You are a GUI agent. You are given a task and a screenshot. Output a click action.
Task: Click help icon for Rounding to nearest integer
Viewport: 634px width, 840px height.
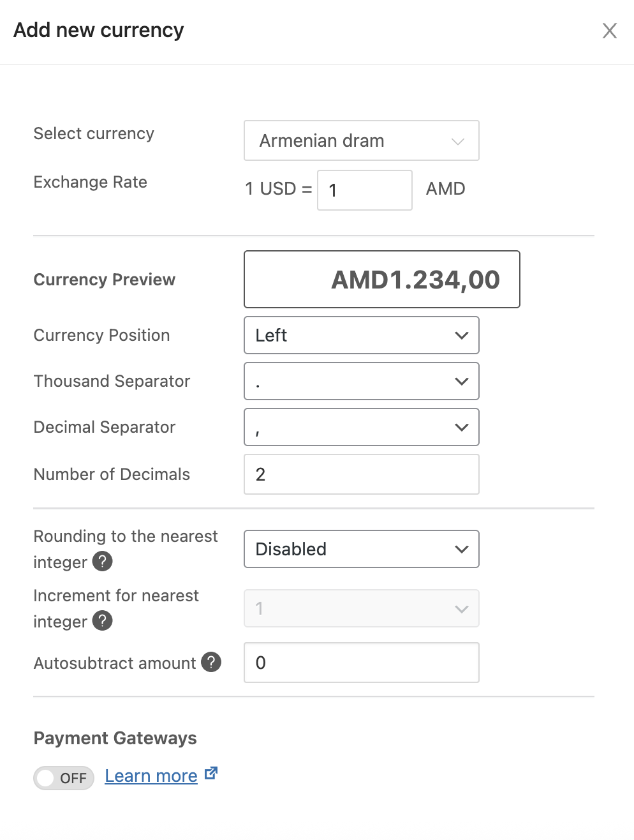click(x=102, y=562)
